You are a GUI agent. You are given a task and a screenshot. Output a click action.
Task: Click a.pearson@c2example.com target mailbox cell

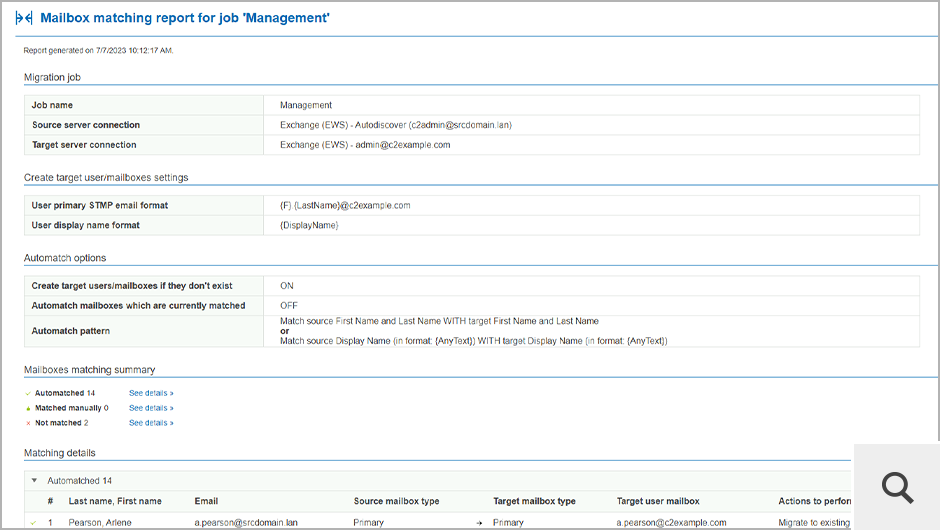pyautogui.click(x=671, y=523)
